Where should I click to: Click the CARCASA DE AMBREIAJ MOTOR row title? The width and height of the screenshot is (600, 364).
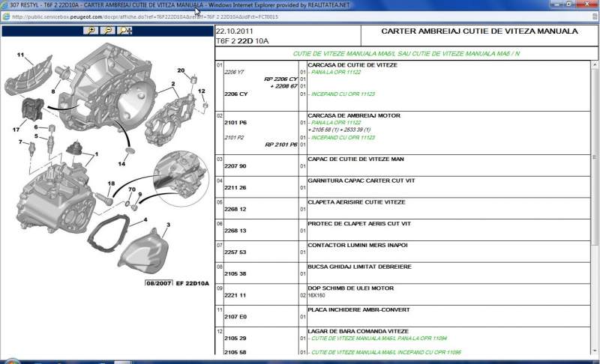[354, 115]
